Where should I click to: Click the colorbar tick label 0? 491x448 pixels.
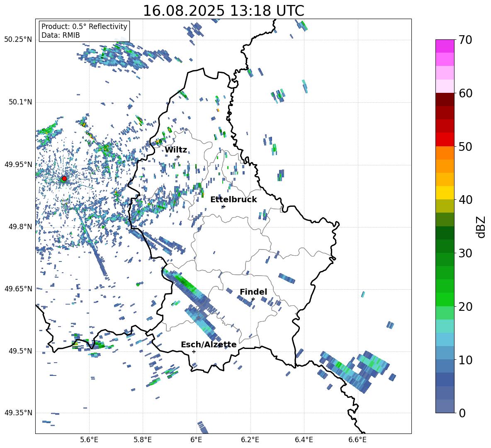click(x=462, y=413)
